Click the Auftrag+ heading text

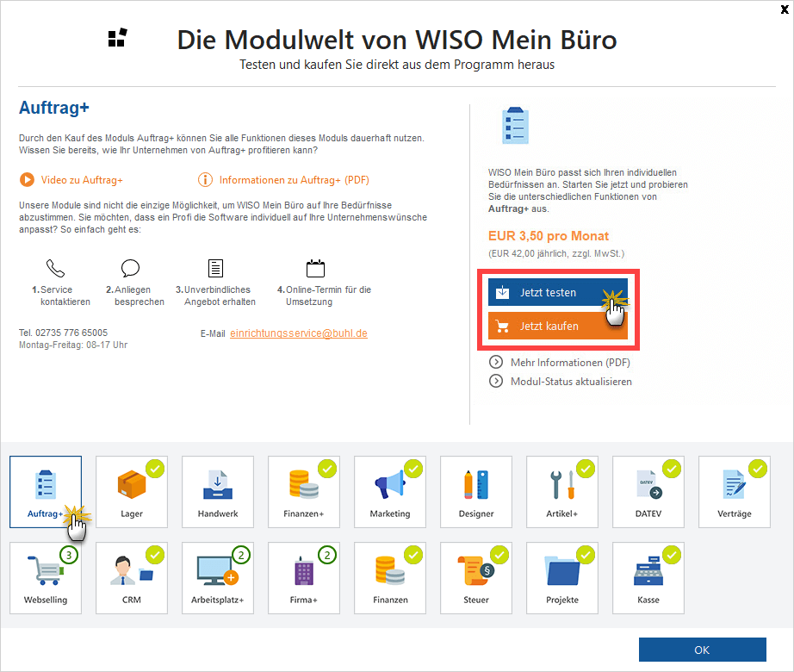pyautogui.click(x=54, y=108)
